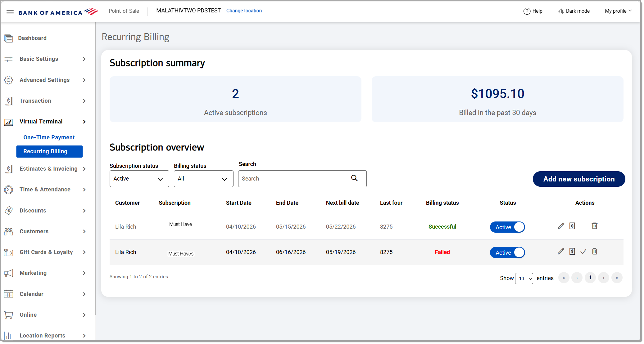644x344 pixels.
Task: Go to page 1 of results
Action: click(590, 278)
